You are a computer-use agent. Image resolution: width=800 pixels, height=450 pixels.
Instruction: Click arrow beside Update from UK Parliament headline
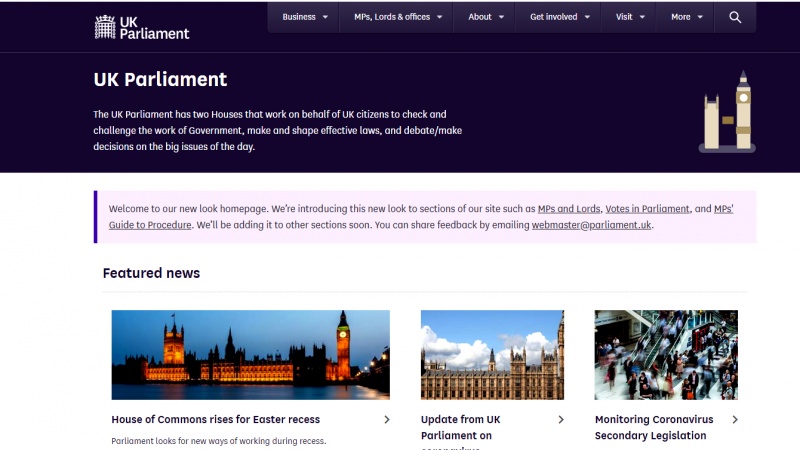(x=561, y=419)
